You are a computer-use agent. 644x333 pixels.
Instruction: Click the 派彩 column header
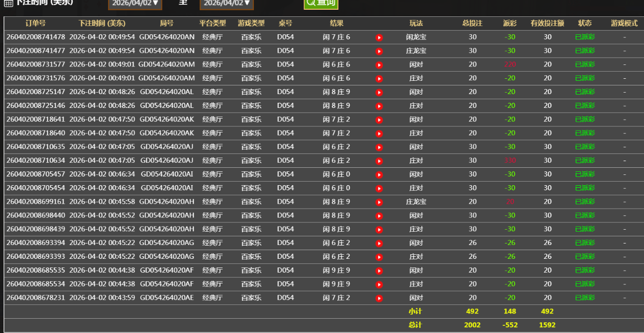click(x=510, y=24)
